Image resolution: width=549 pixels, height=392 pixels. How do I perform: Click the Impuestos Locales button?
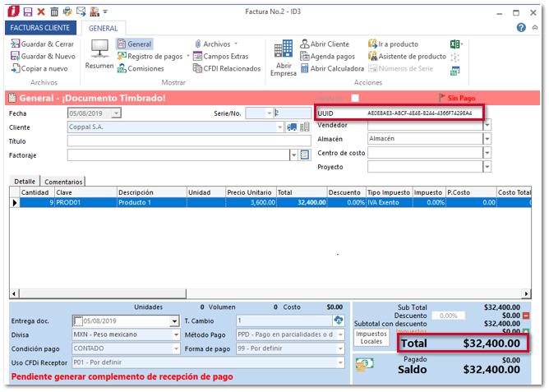click(371, 338)
